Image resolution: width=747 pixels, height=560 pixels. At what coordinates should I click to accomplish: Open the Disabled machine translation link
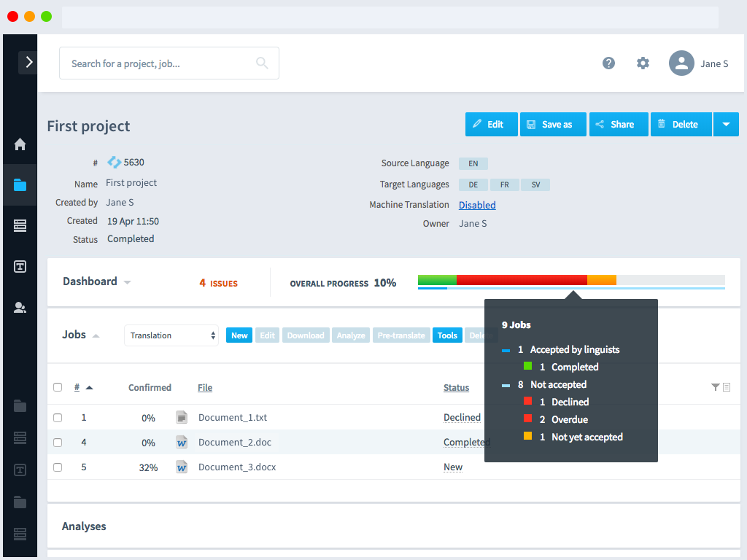click(477, 205)
